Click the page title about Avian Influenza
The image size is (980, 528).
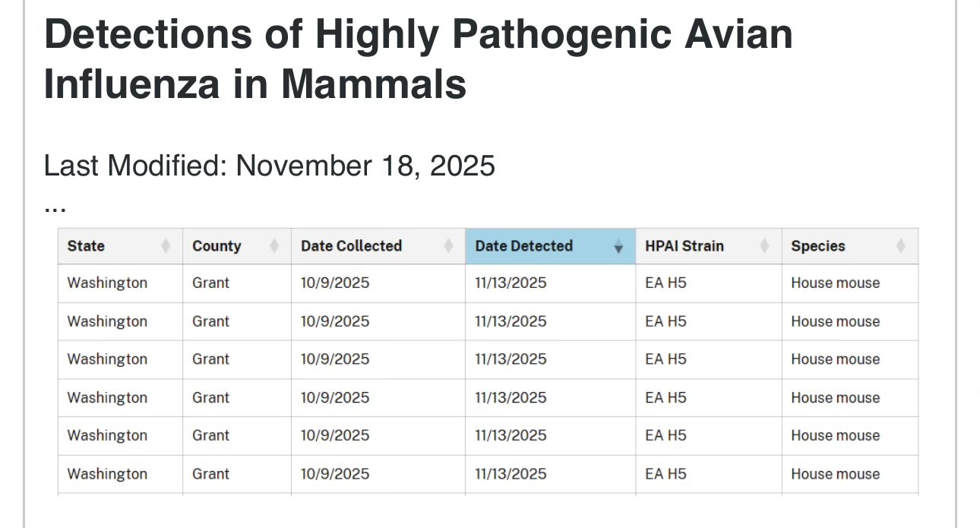point(418,58)
